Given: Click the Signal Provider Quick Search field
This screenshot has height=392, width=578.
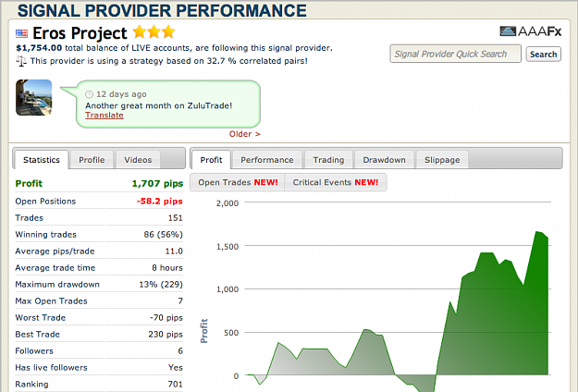Looking at the screenshot, I should coord(456,54).
